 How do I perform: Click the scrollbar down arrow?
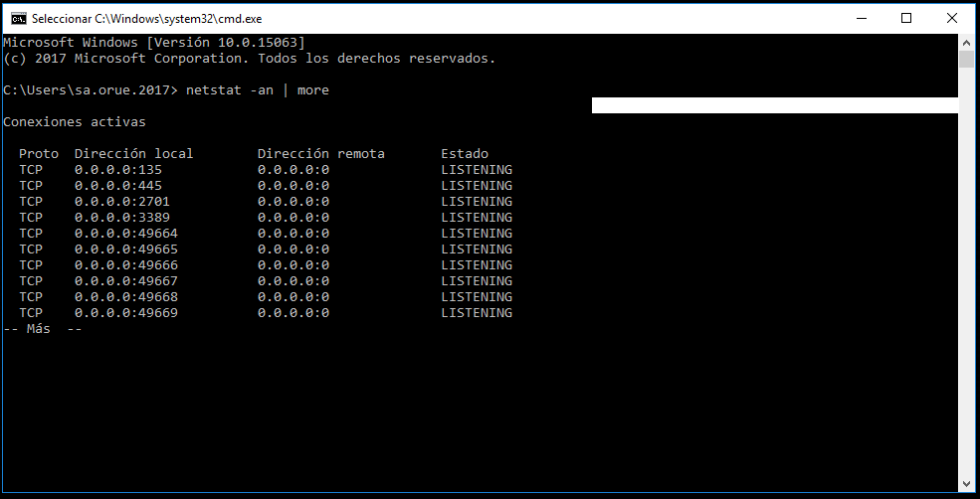[966, 485]
